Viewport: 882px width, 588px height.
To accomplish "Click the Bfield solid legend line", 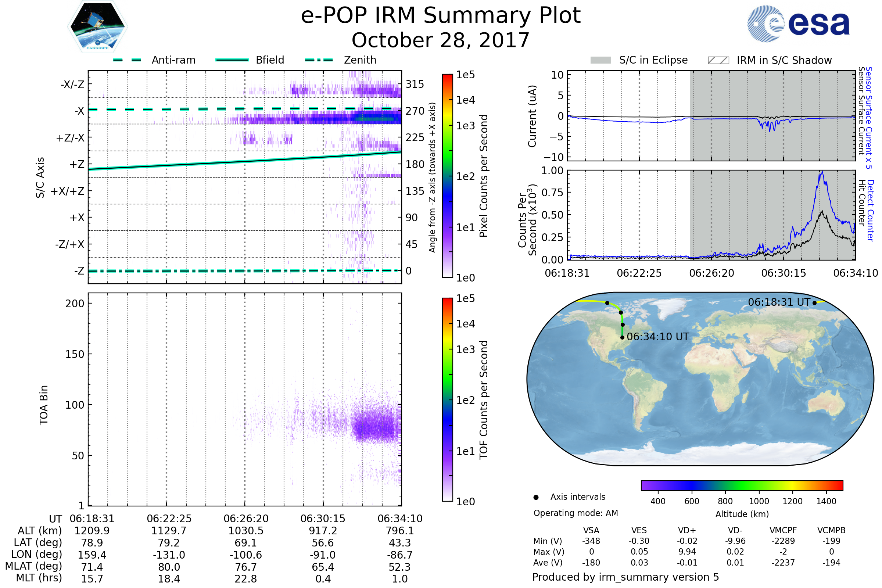I will (x=232, y=60).
